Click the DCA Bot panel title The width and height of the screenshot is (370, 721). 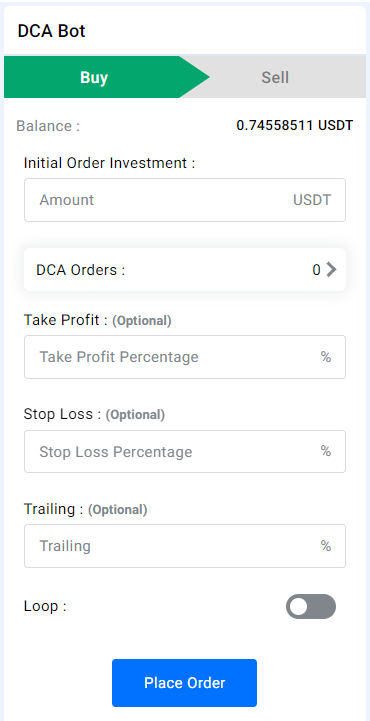(51, 31)
